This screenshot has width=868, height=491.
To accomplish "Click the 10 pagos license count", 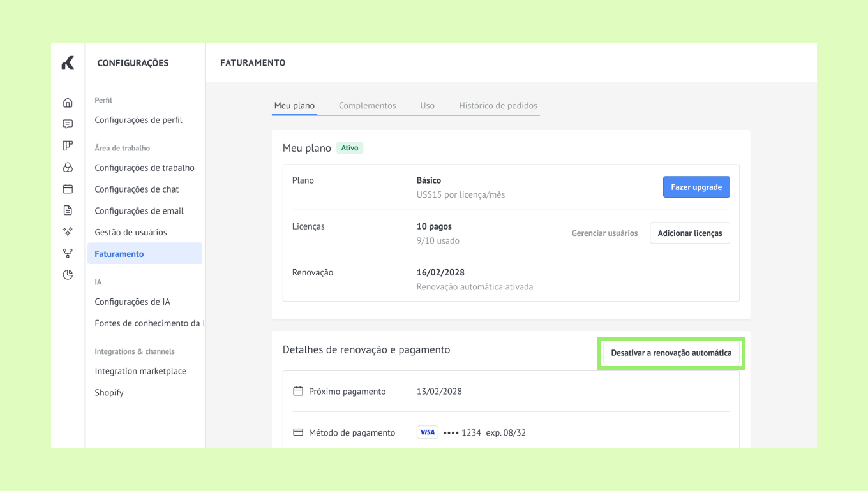I will tap(434, 226).
